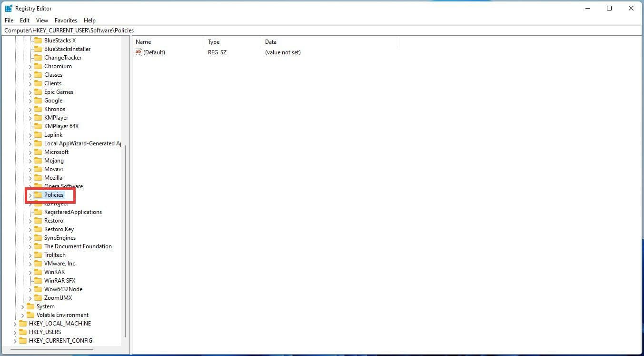Open the Edit menu
The image size is (644, 356).
point(24,20)
